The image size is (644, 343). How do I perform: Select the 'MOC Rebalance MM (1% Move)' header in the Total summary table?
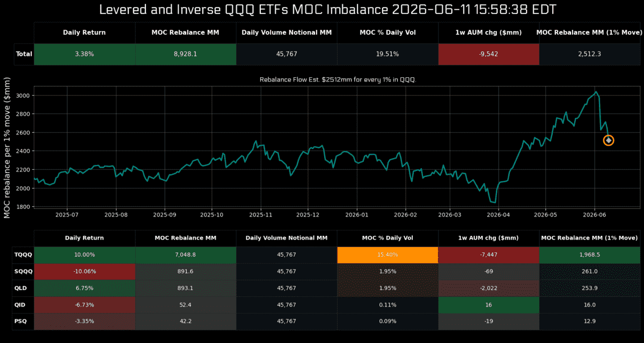[x=590, y=33]
